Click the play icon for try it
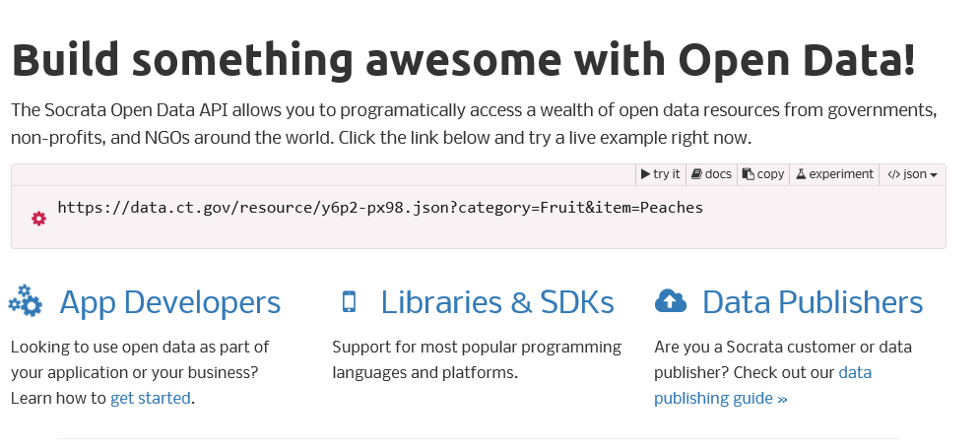The image size is (980, 447). pos(646,174)
